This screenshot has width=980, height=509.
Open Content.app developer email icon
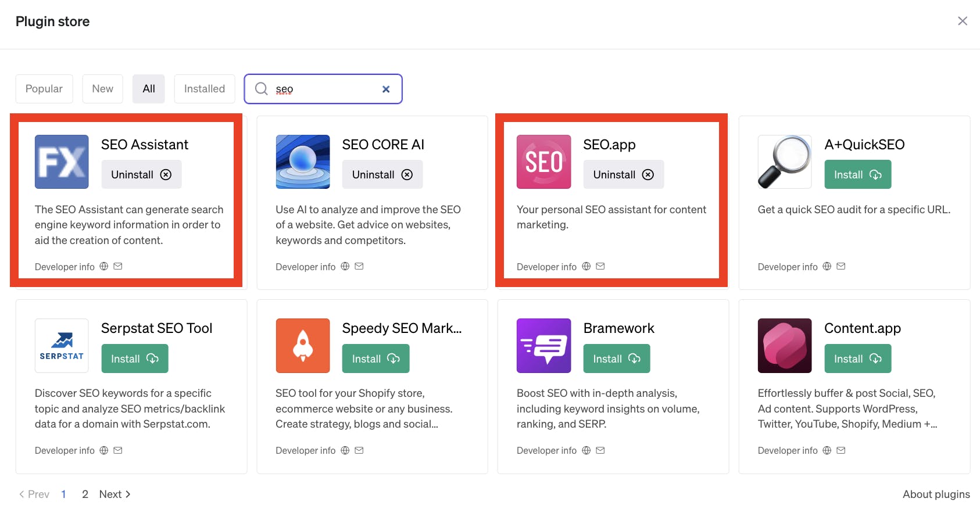click(x=841, y=450)
